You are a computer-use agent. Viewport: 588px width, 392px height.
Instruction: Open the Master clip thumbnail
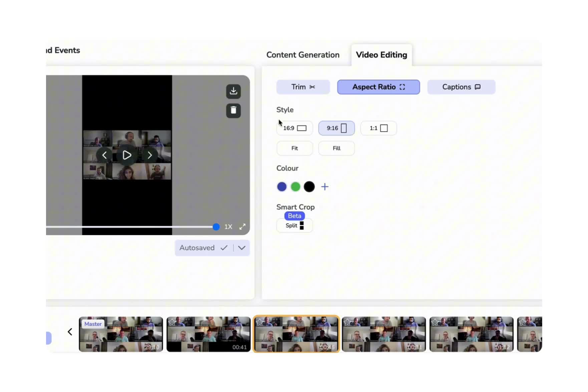click(x=121, y=334)
